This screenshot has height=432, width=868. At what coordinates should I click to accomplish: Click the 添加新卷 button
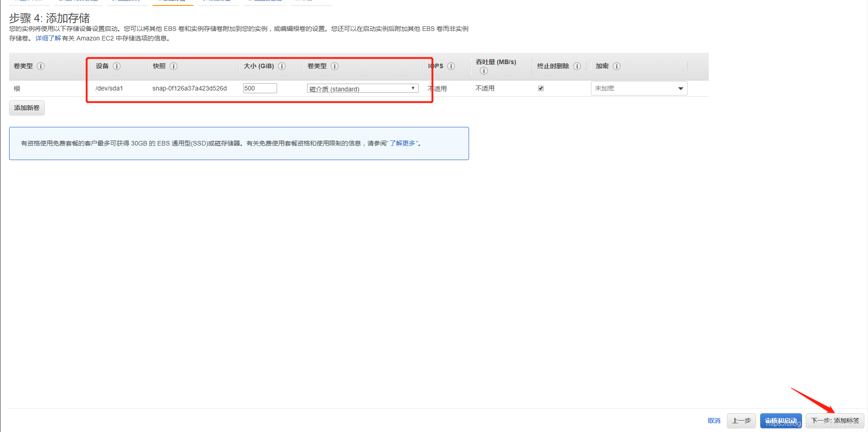pos(27,108)
